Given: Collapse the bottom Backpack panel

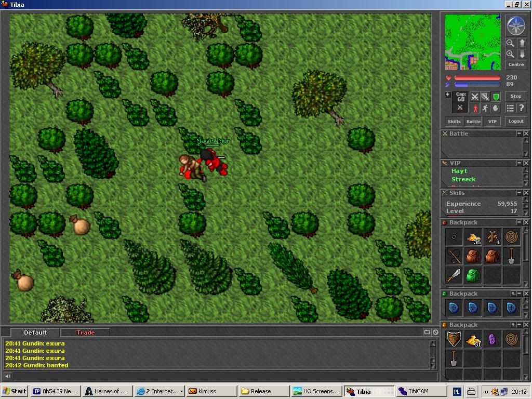Looking at the screenshot, I should 520,325.
